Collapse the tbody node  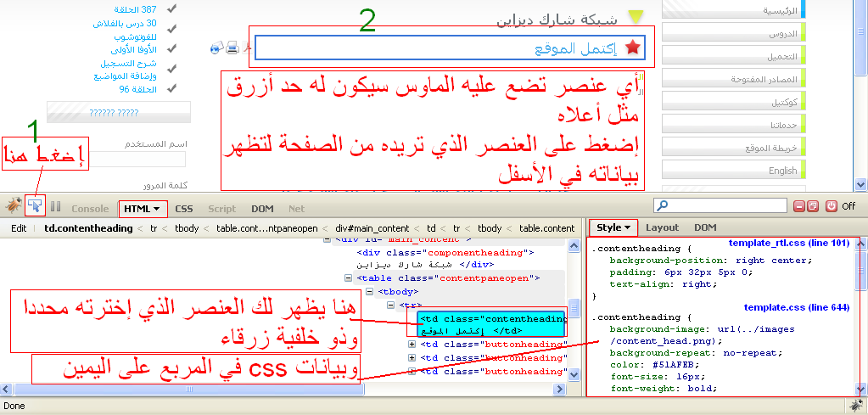[x=369, y=292]
